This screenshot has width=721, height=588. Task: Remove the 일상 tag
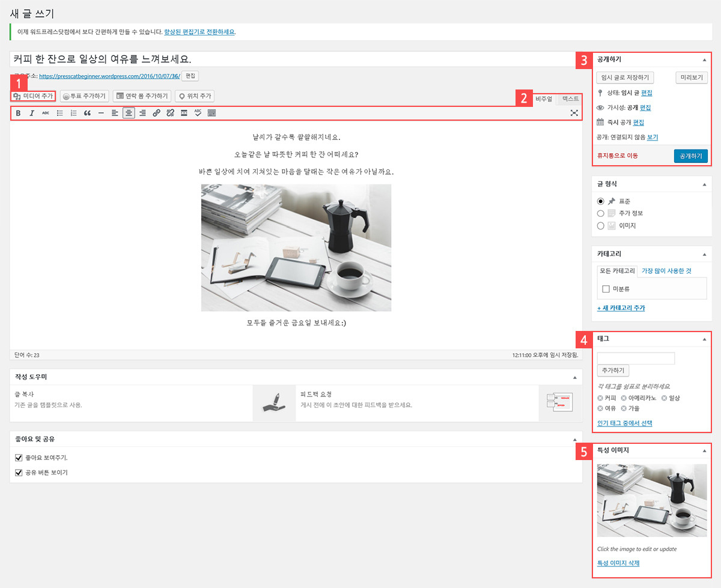click(664, 398)
